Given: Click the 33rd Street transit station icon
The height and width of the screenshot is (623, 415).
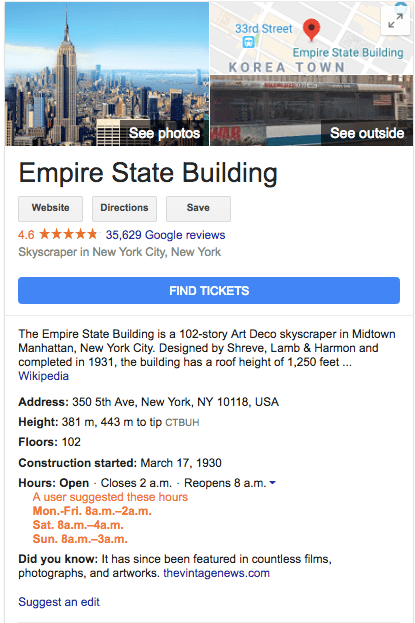Looking at the screenshot, I should [x=249, y=41].
